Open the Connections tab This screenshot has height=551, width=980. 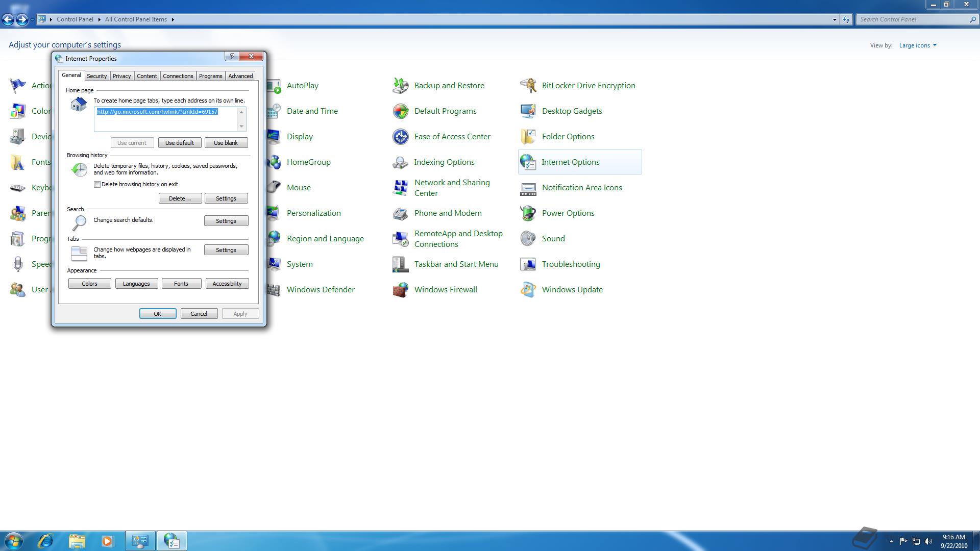click(178, 76)
